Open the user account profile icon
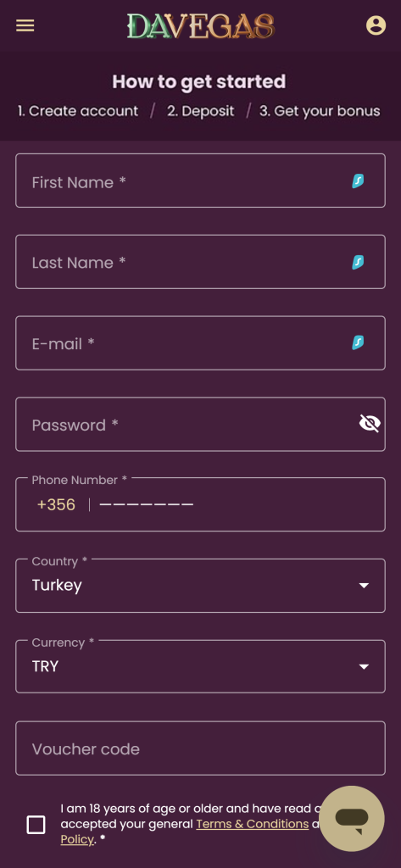The height and width of the screenshot is (868, 401). click(x=376, y=25)
